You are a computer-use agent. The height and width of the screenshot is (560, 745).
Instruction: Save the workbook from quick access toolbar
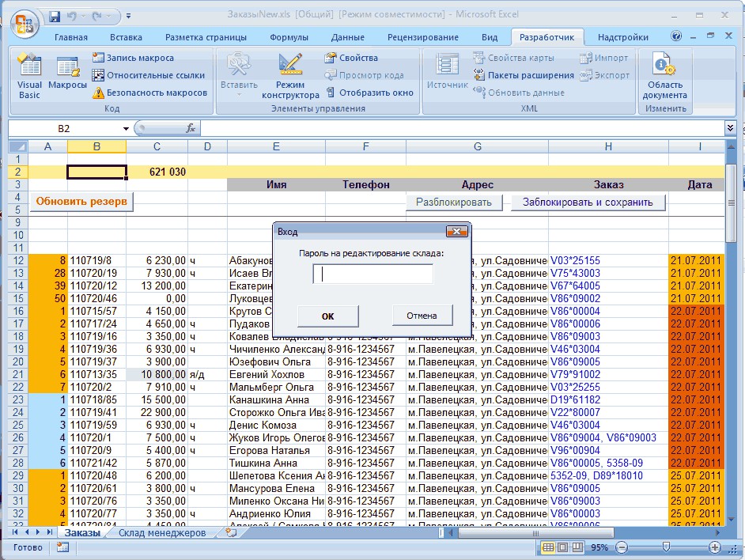55,17
